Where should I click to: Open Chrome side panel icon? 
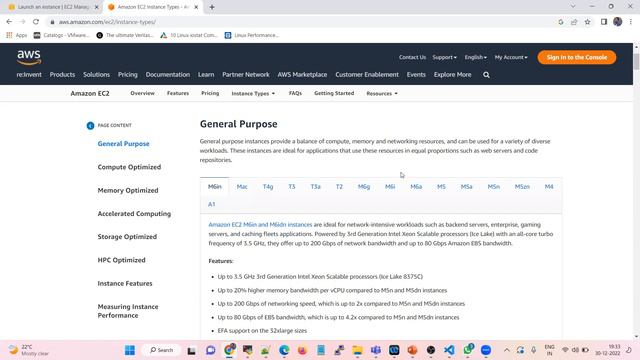(x=604, y=22)
